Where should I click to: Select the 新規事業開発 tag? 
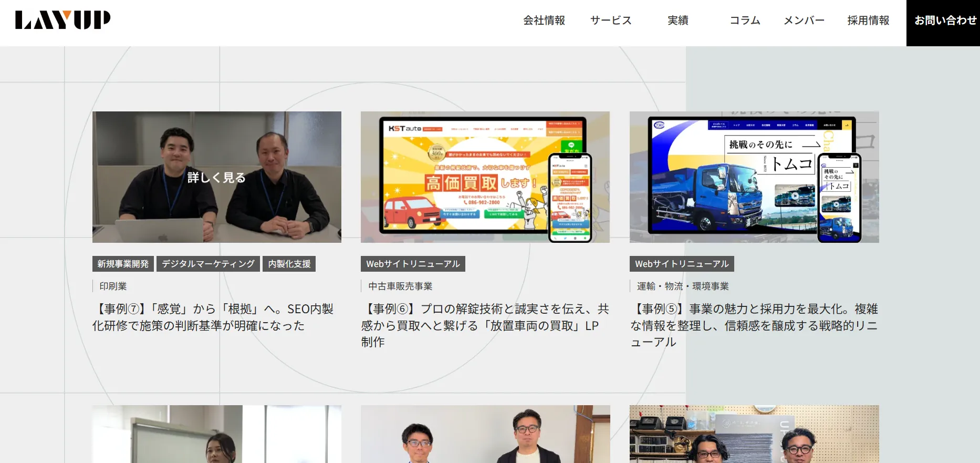(123, 264)
